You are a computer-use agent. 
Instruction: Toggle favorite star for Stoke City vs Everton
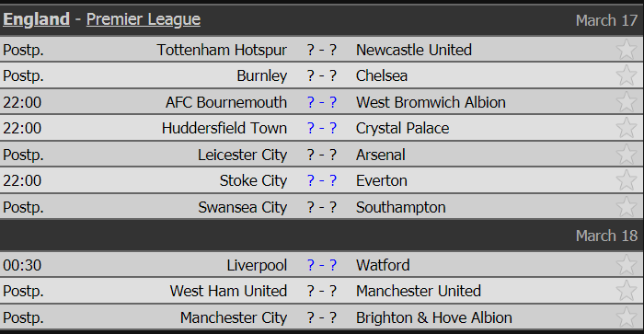tap(627, 180)
